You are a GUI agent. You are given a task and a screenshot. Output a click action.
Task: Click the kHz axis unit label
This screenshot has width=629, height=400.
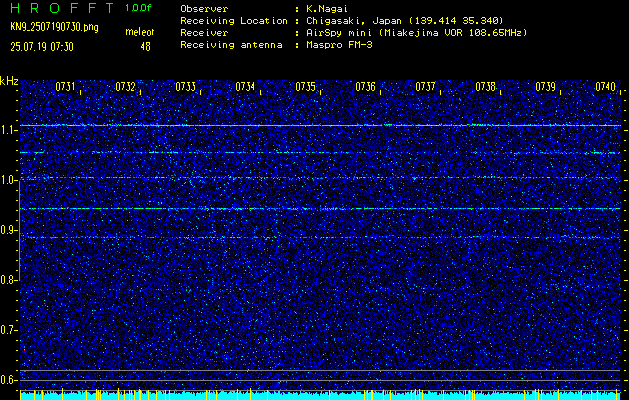pos(9,82)
